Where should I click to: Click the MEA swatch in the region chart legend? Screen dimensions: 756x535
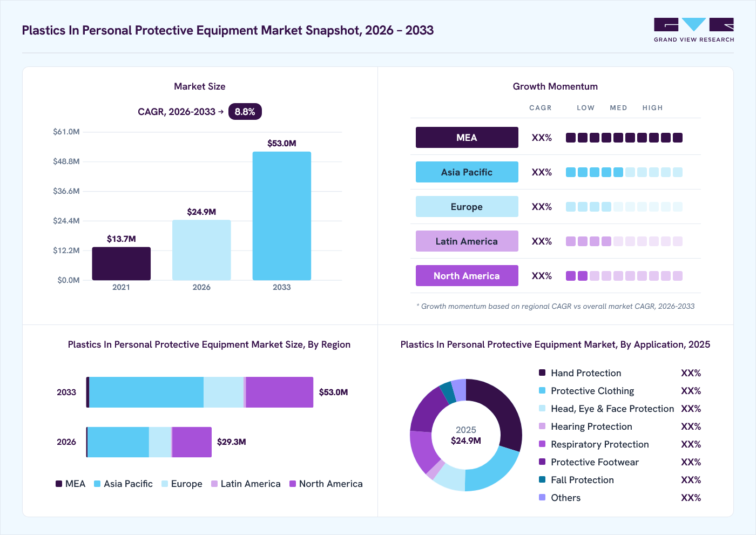coord(59,484)
